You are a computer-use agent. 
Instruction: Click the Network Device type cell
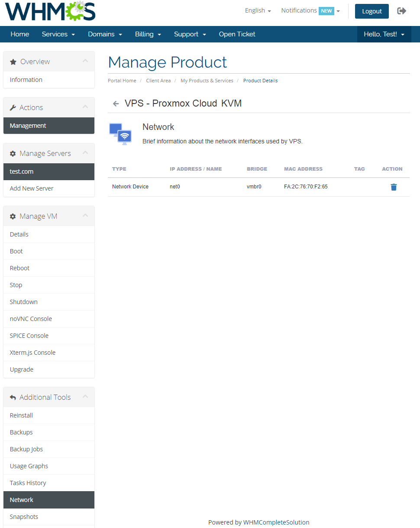[130, 187]
